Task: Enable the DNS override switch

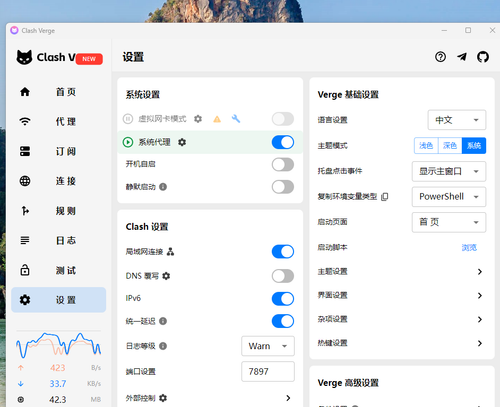Action: click(283, 276)
